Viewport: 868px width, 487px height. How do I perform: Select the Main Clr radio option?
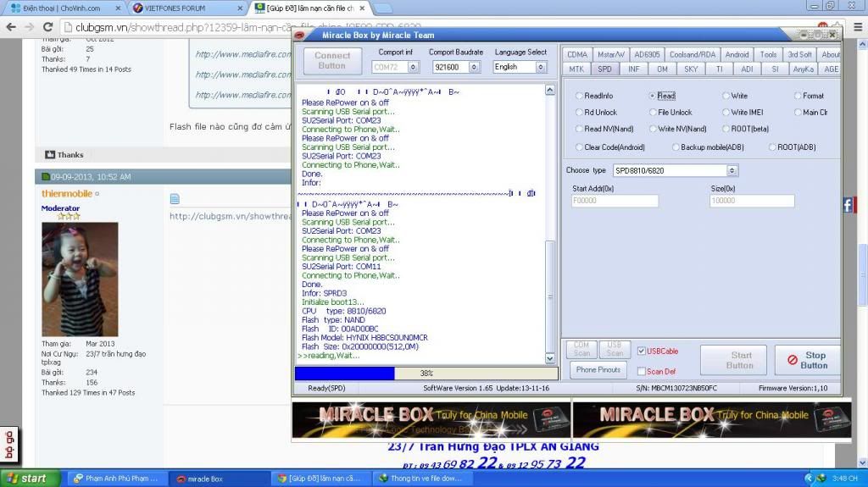[x=798, y=113]
